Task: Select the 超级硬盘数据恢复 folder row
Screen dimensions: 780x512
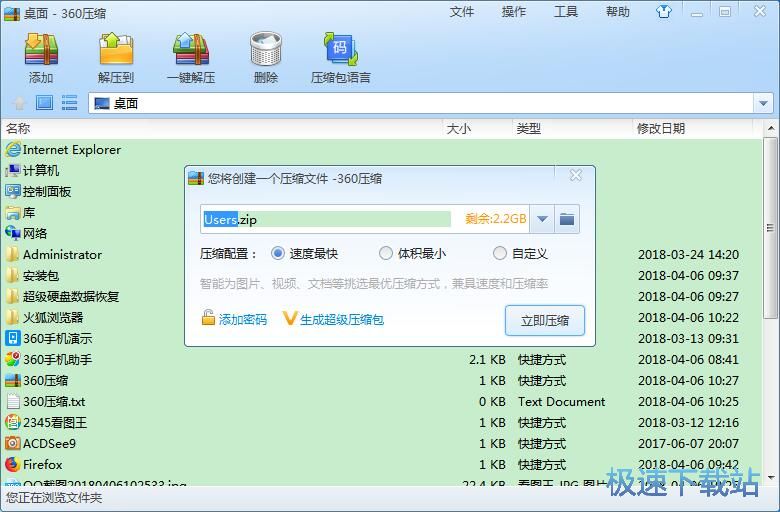Action: [381, 297]
